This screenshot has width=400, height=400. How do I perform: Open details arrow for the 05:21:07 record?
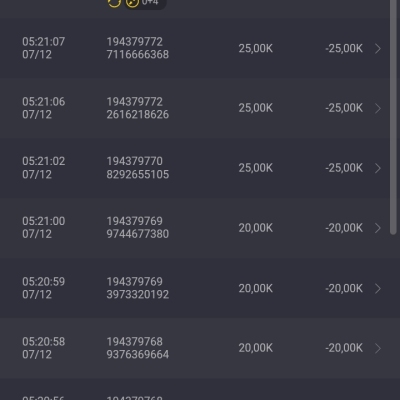click(x=378, y=49)
